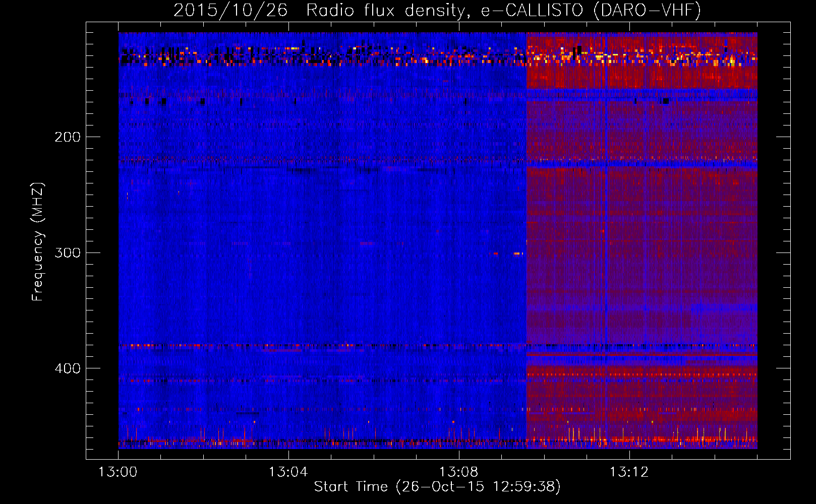Click 'e-CALLISTO' in the plot title
The width and height of the screenshot is (816, 504).
coord(532,11)
